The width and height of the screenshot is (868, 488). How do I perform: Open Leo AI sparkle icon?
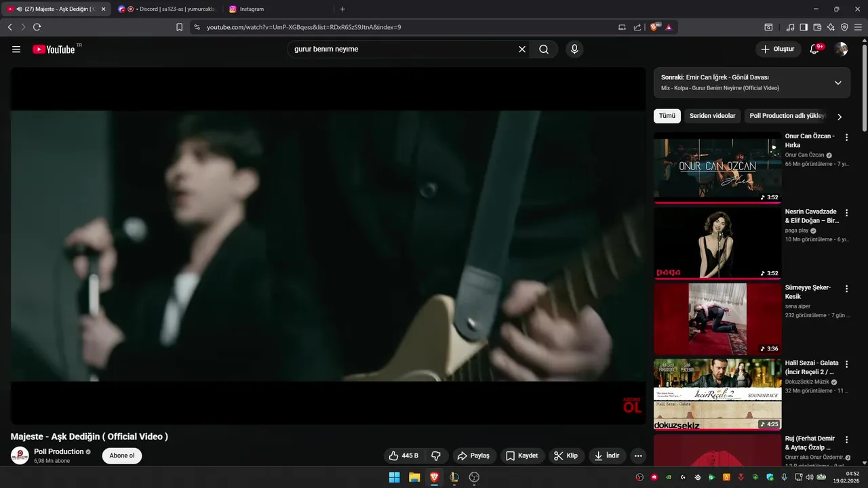pos(831,27)
